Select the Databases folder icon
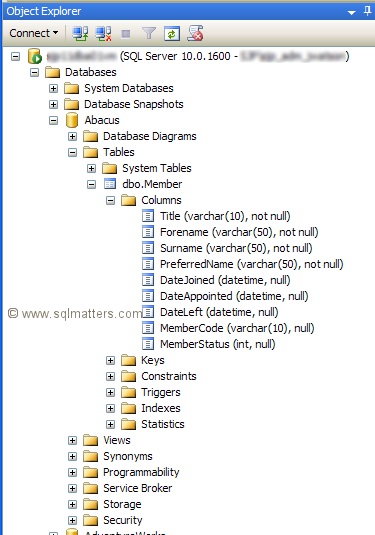Image resolution: width=375 pixels, height=535 pixels. (53, 72)
